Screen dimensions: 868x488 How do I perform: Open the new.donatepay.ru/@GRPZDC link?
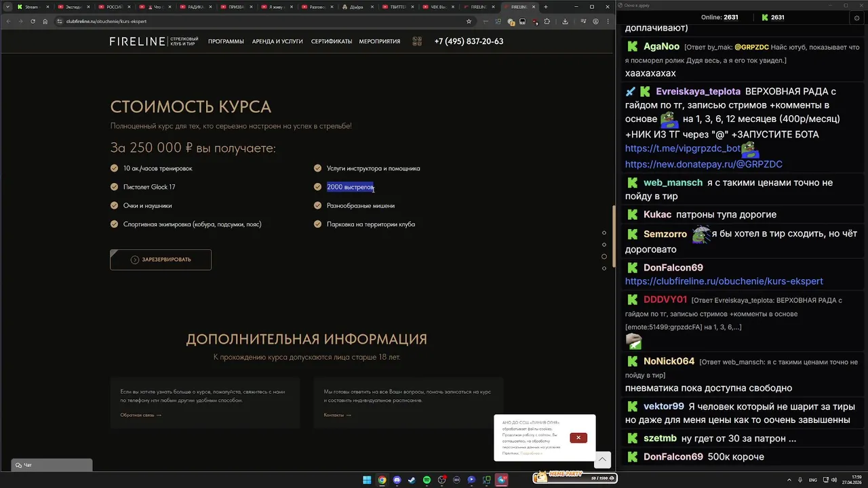[703, 164]
